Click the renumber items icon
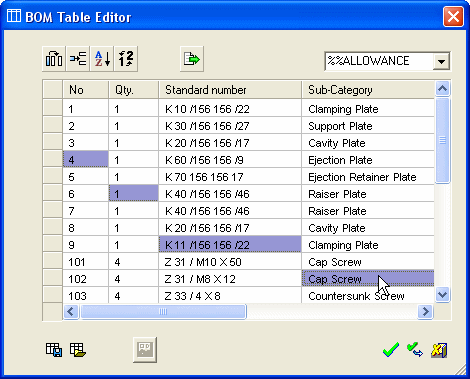Viewport: 470px width, 379px height. point(126,59)
